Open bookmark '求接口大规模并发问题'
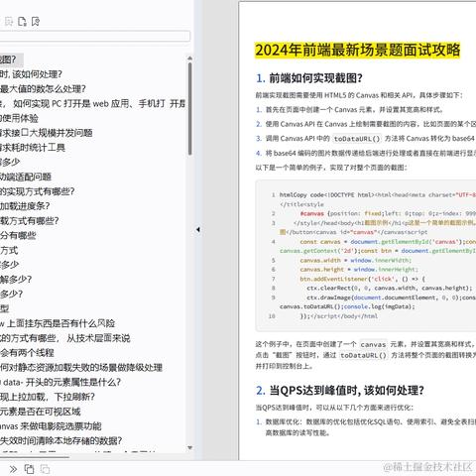 pos(47,133)
